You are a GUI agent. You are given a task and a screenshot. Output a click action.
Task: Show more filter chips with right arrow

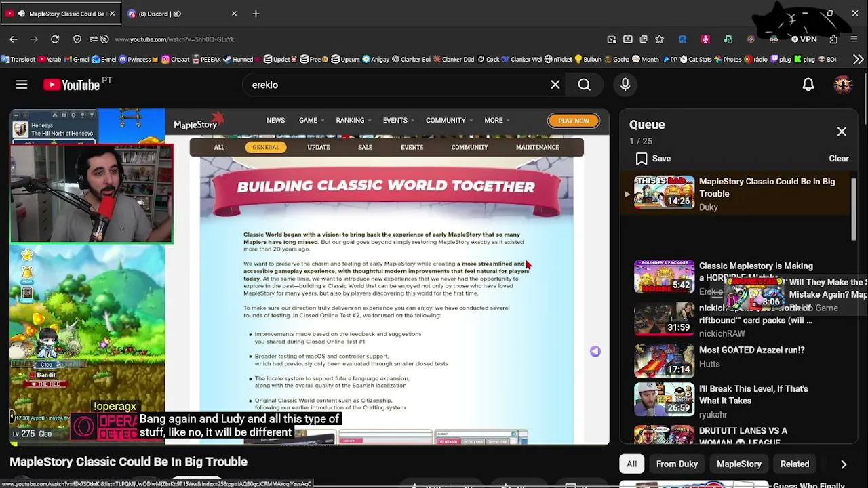[844, 464]
